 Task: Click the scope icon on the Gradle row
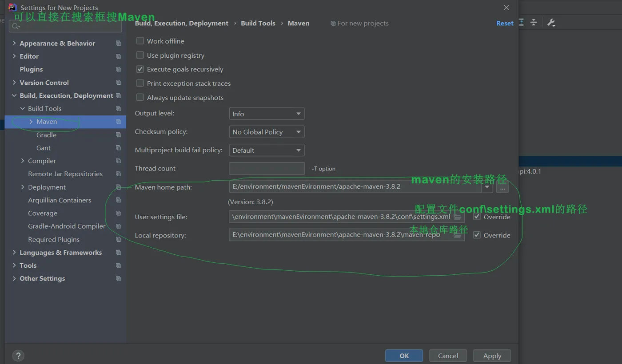point(118,135)
